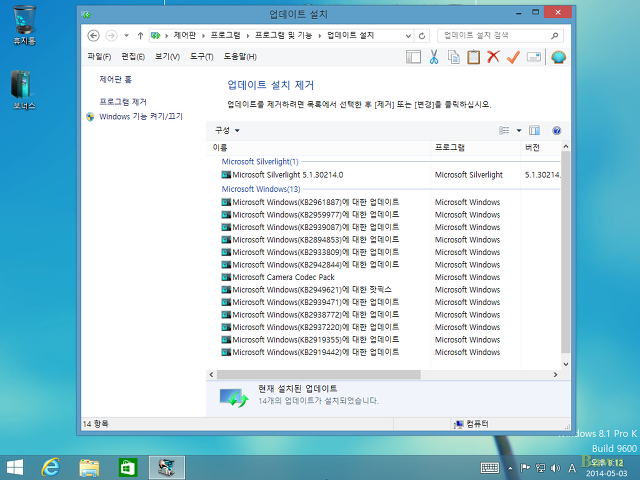Click the orange checkmark Properties icon

[x=513, y=57]
